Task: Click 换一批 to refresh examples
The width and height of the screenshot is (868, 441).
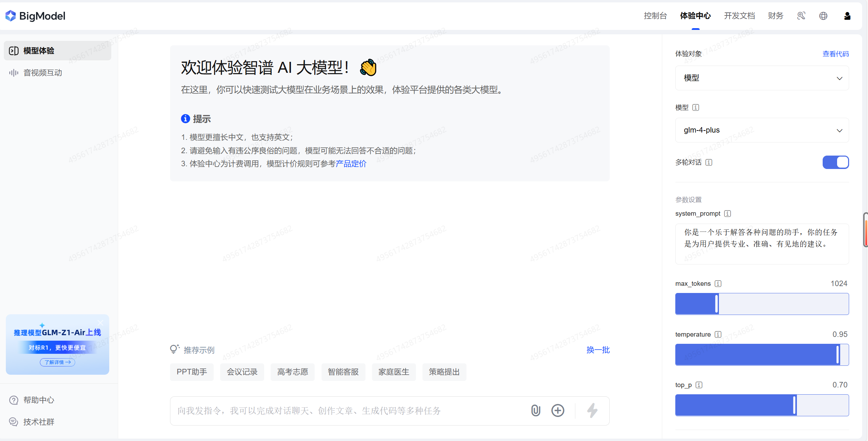Action: pyautogui.click(x=598, y=350)
